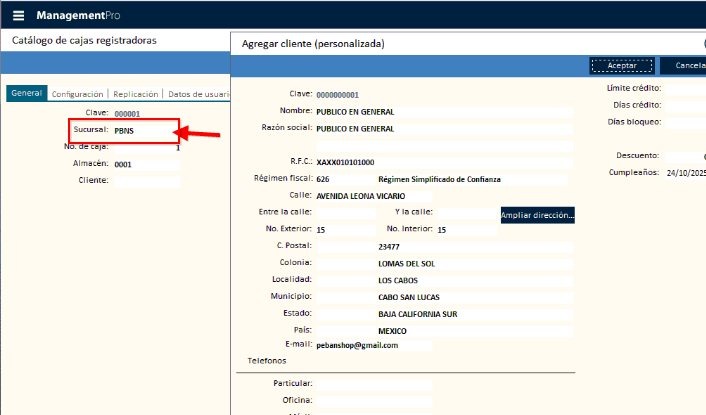This screenshot has width=706, height=415.
Task: Click the Sucursal field with PBNS
Action: 145,131
